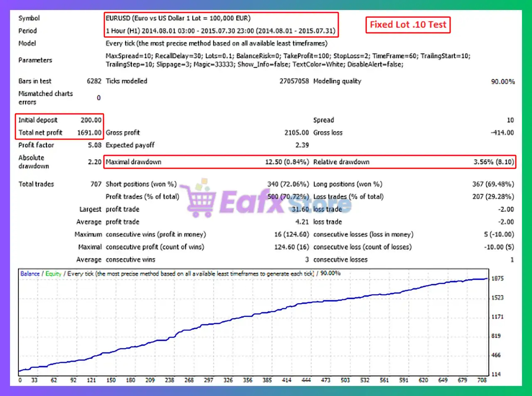The image size is (532, 396).
Task: Click the Spread value 10
Action: coord(510,120)
